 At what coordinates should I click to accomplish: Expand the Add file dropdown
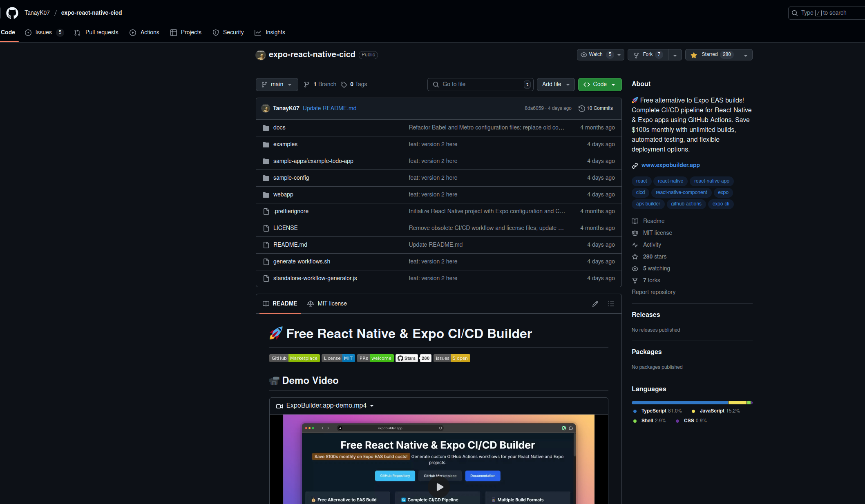[556, 85]
